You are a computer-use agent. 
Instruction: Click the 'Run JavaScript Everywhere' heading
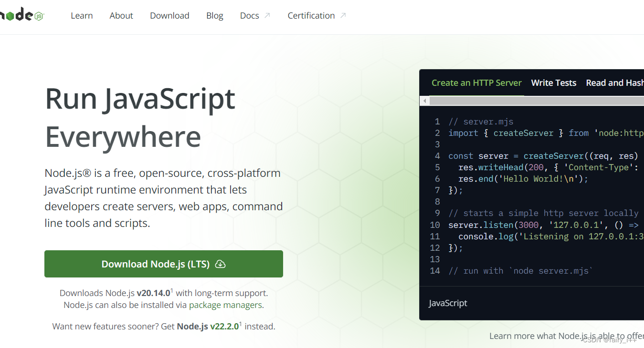[140, 118]
